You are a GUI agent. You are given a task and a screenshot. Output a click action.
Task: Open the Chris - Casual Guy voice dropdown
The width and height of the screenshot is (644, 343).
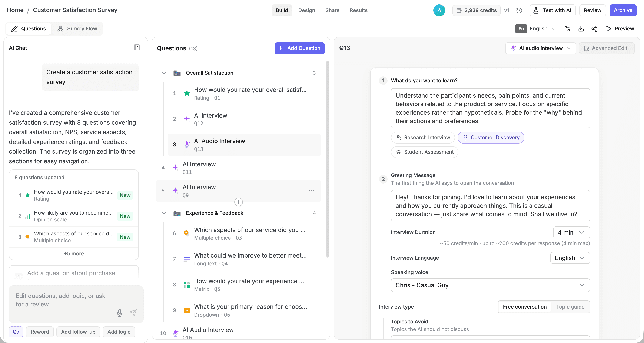pos(490,285)
